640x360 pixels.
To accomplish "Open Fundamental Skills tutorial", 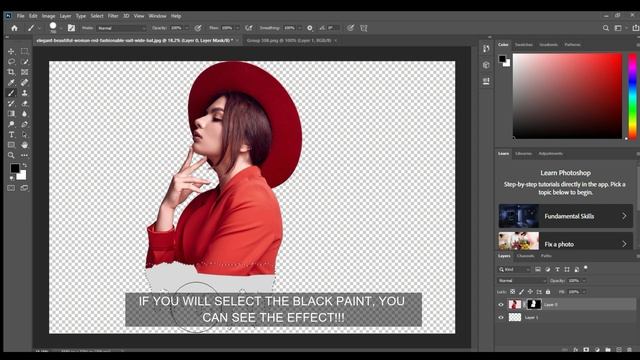I will click(x=566, y=216).
